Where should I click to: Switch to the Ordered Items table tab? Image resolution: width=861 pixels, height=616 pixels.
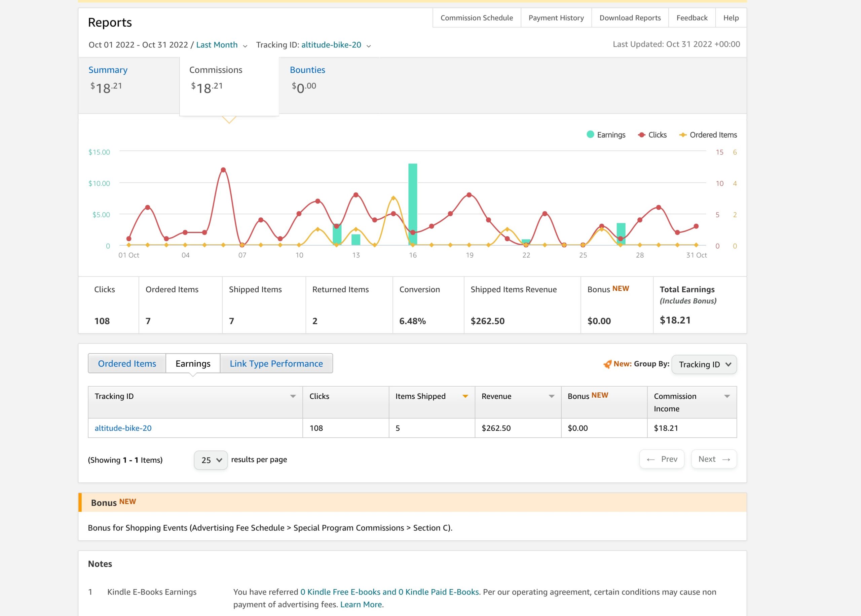pos(127,363)
